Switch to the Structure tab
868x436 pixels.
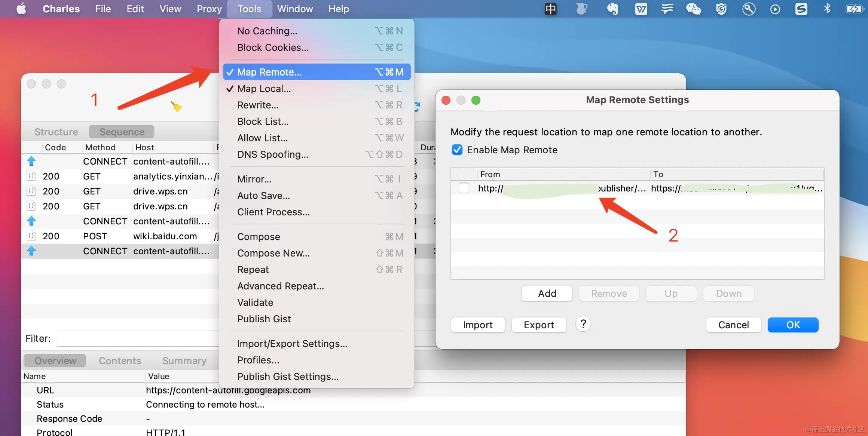click(56, 132)
